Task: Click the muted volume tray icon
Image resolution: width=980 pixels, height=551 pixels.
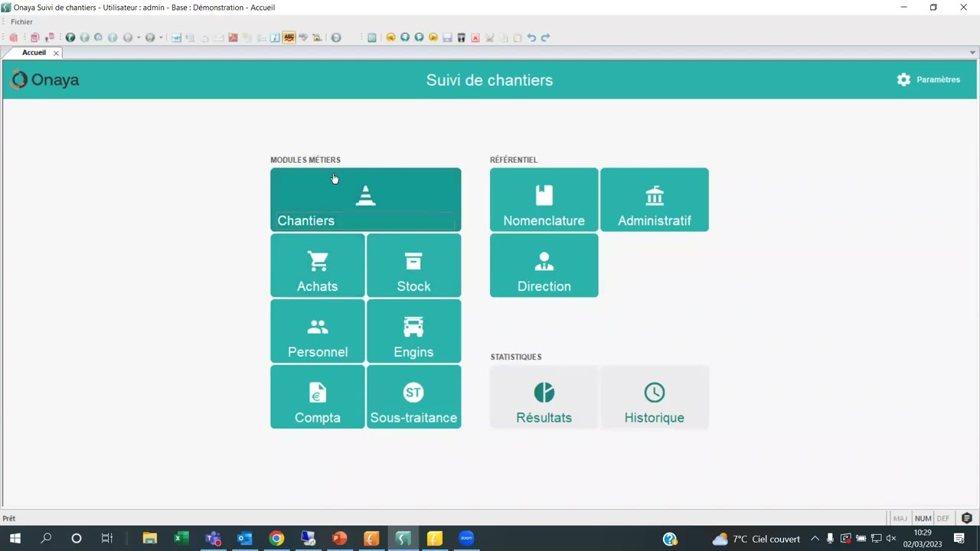Action: click(x=891, y=539)
